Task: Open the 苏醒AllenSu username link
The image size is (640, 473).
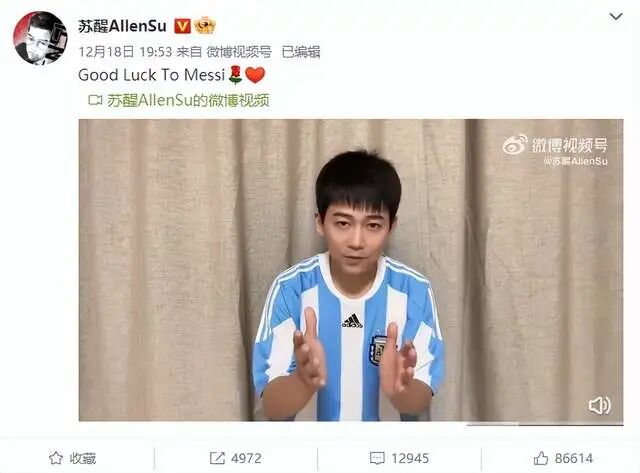Action: click(122, 27)
